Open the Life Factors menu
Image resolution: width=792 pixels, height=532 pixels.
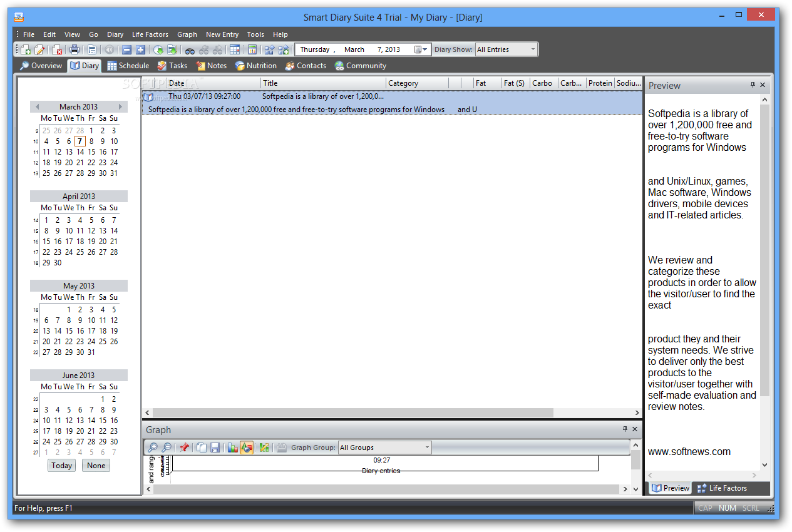(150, 34)
